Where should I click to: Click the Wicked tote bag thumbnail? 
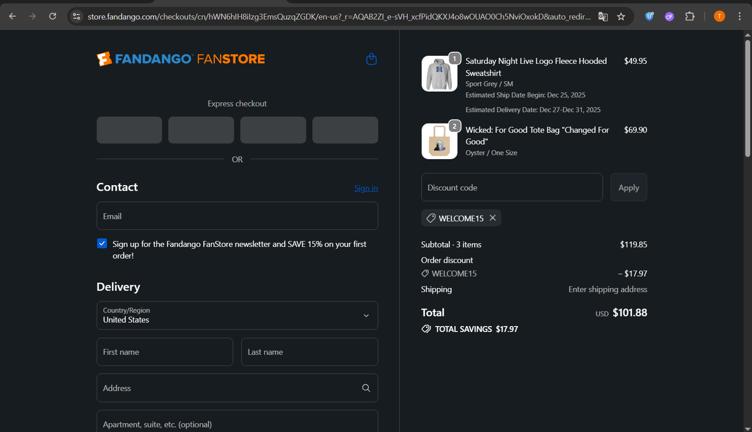439,141
